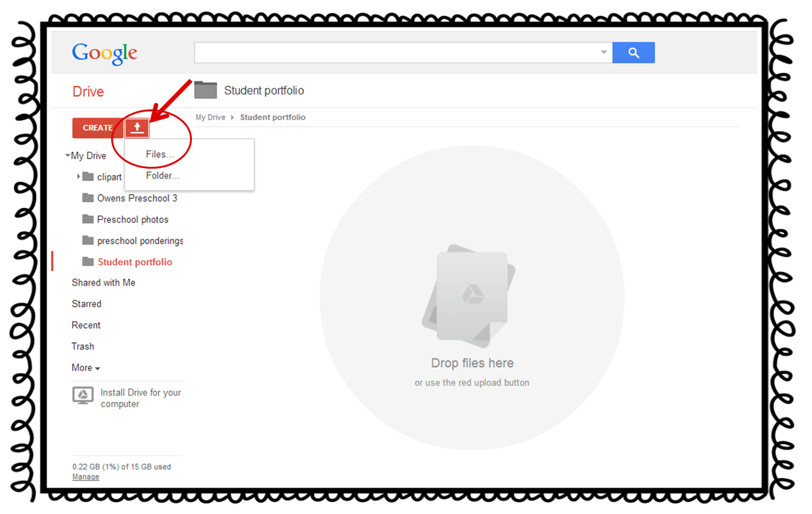Click the red CREATE button
The image size is (812, 514).
pos(97,128)
